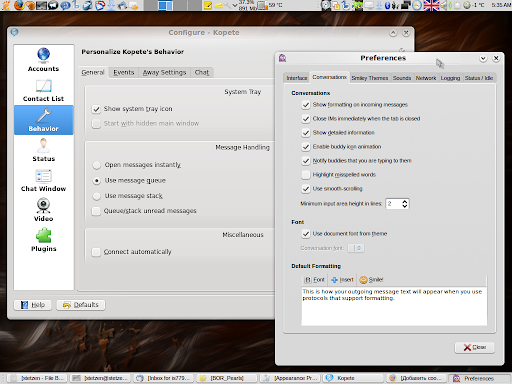Open the UK flag keyboard layout indicator
512x384 pixels.
click(431, 5)
